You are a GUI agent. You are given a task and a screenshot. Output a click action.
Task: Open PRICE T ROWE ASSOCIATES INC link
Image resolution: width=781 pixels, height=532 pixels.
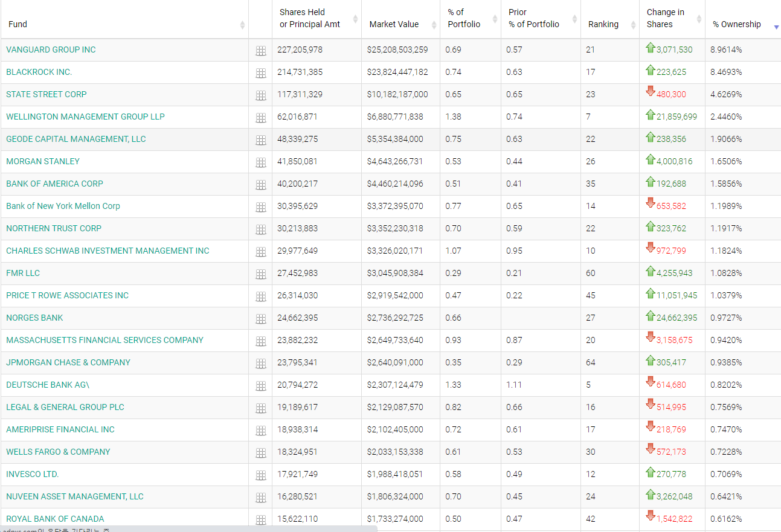tap(67, 295)
